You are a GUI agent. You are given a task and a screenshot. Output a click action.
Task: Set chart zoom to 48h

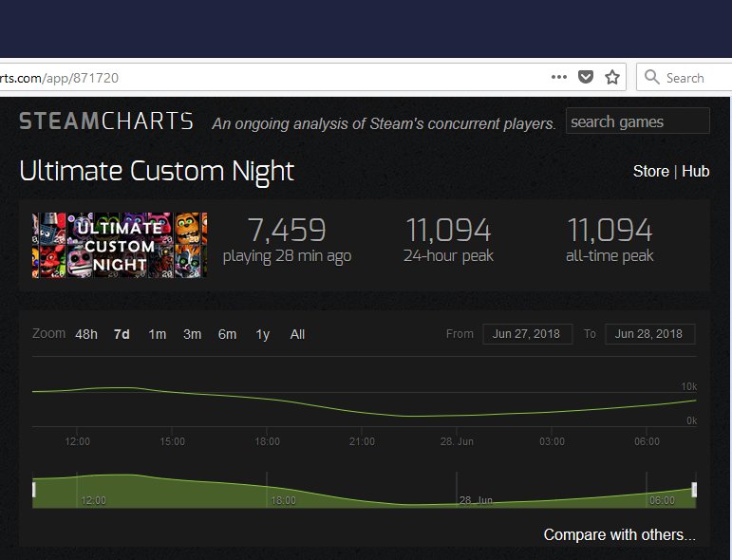[86, 335]
